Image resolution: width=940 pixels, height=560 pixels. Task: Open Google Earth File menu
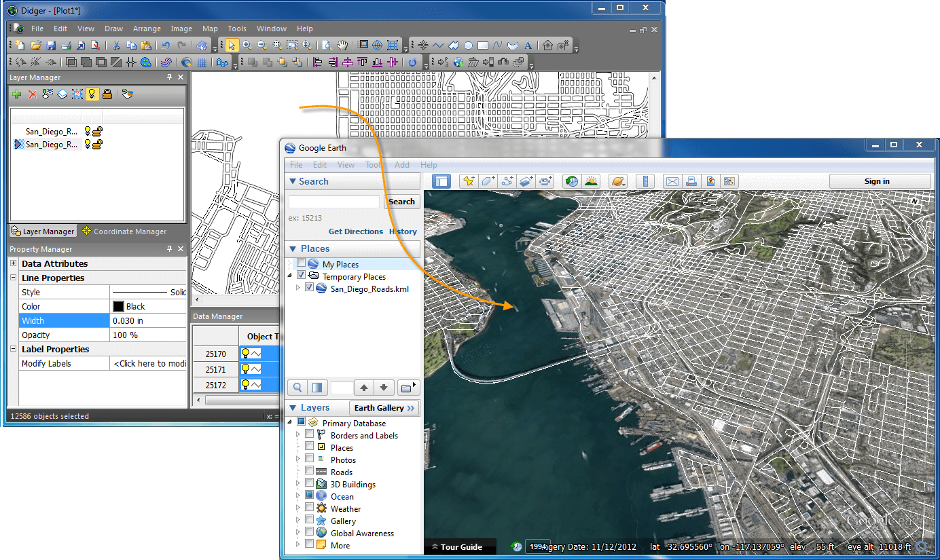pos(296,165)
